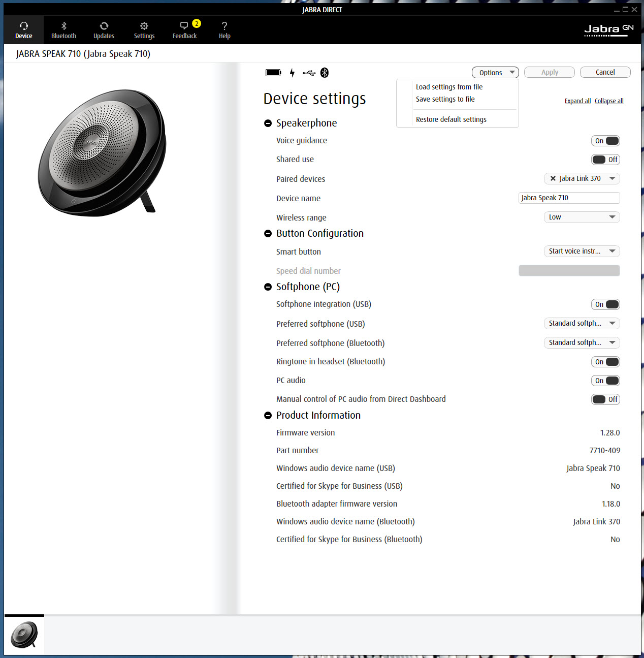
Task: Toggle Softphone integration (USB) switch
Action: pos(605,304)
